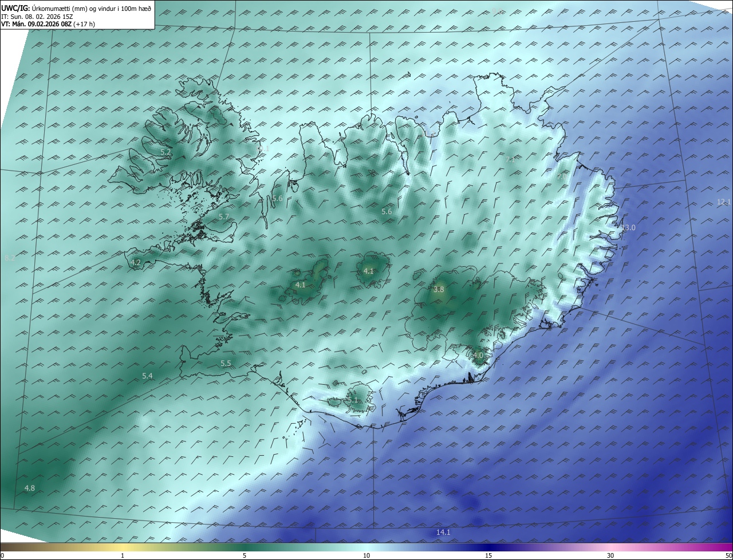Click the UWC/IG map title text
This screenshot has width=733, height=560.
(x=76, y=9)
